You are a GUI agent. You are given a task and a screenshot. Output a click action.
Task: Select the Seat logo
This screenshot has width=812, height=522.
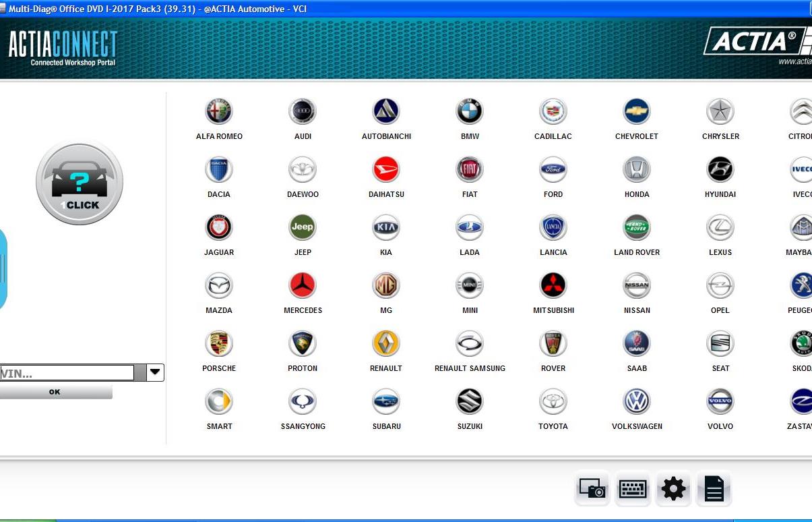coord(720,343)
